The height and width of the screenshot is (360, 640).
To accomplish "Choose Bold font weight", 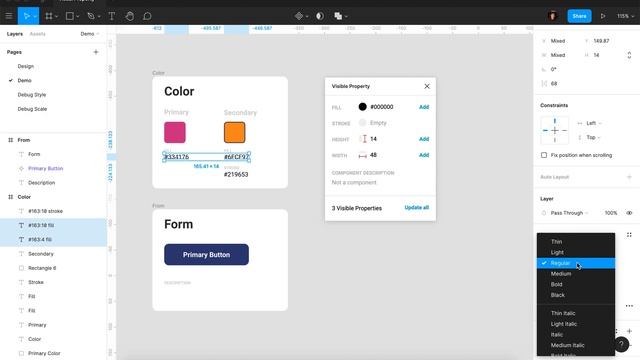I will [x=576, y=284].
